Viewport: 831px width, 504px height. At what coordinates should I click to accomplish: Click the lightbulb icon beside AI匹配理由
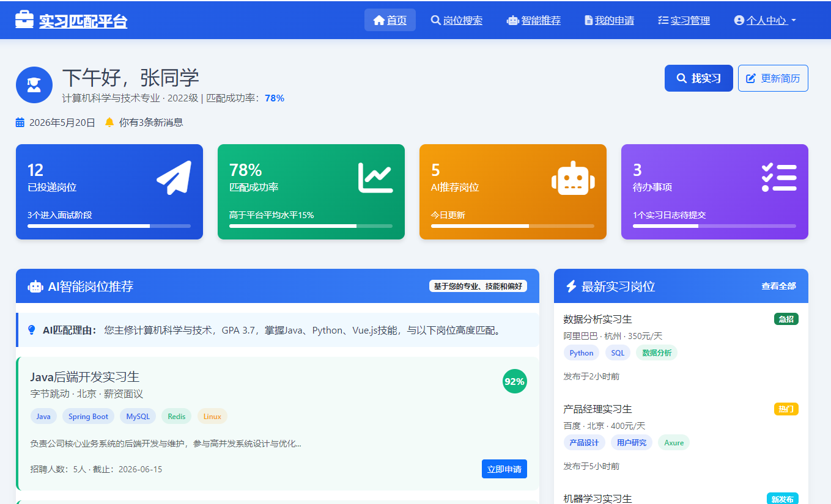point(32,331)
